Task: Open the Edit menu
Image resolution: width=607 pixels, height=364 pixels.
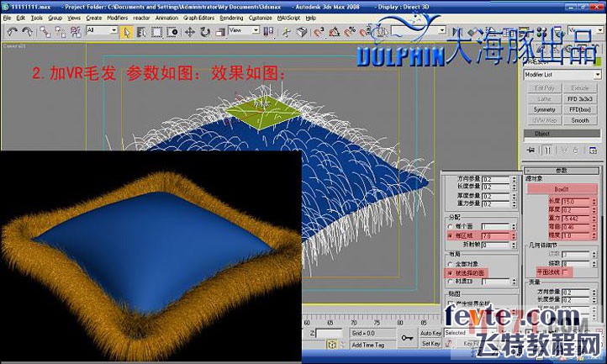Action: [20, 18]
